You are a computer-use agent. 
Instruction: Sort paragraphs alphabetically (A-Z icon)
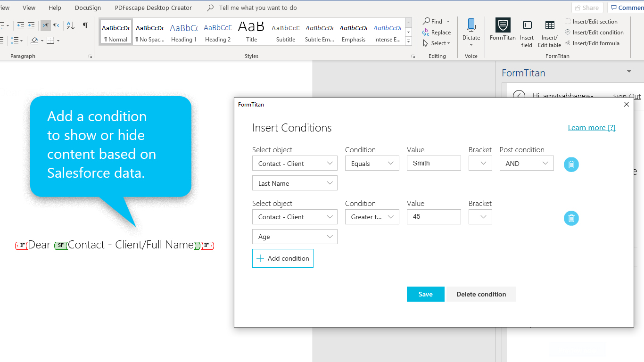pyautogui.click(x=70, y=25)
